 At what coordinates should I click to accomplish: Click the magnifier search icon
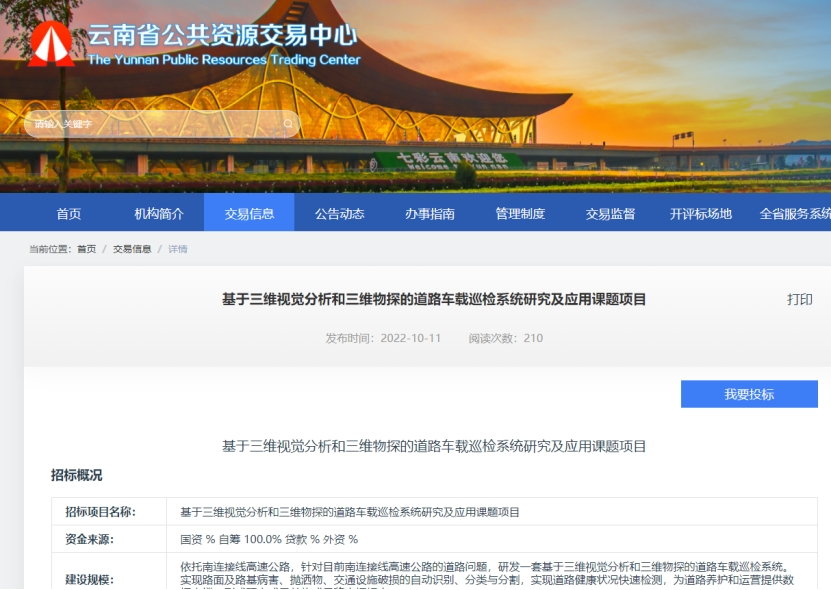(x=288, y=124)
